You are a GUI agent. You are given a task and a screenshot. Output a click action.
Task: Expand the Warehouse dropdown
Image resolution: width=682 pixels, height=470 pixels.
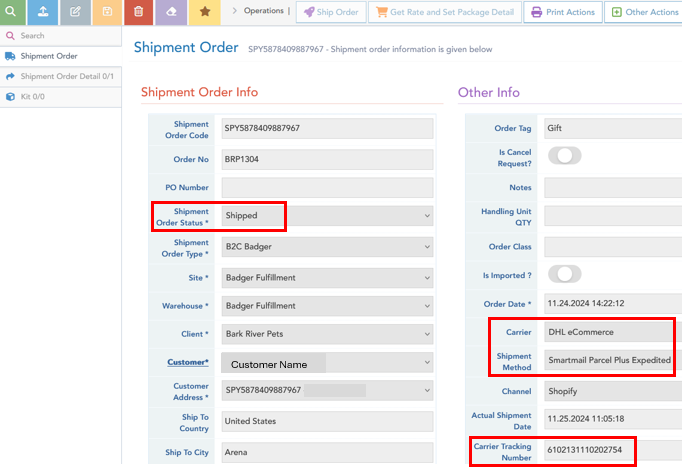pyautogui.click(x=327, y=306)
